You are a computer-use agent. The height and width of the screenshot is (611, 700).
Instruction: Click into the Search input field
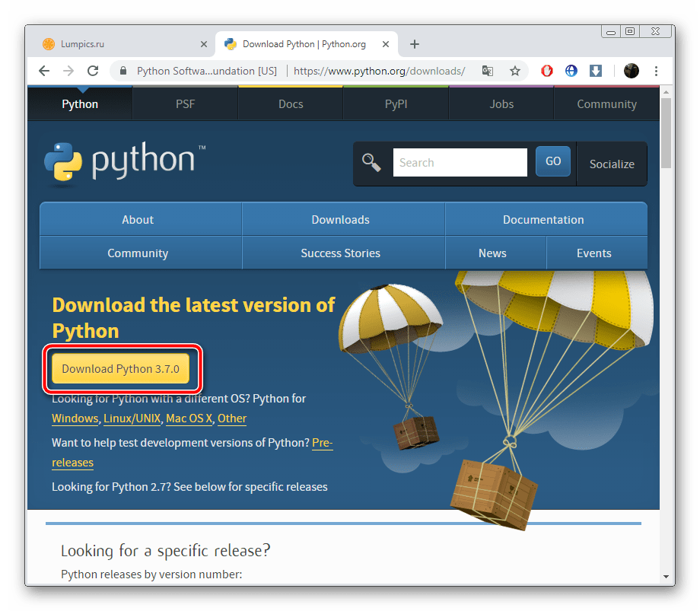click(x=460, y=163)
